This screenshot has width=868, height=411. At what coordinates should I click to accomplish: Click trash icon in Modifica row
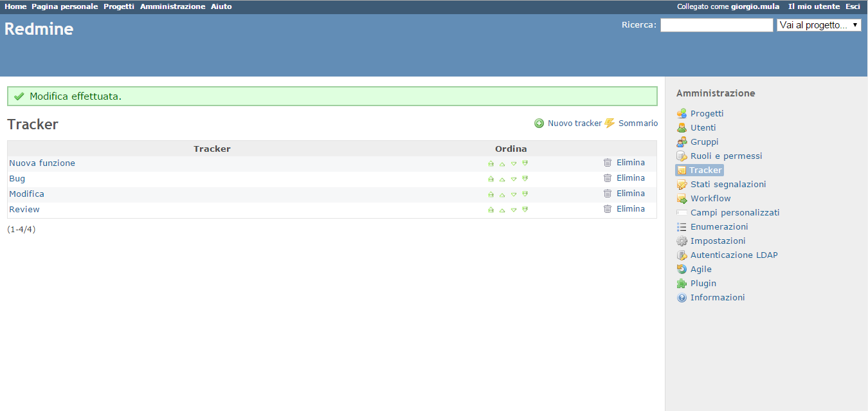[x=608, y=194]
